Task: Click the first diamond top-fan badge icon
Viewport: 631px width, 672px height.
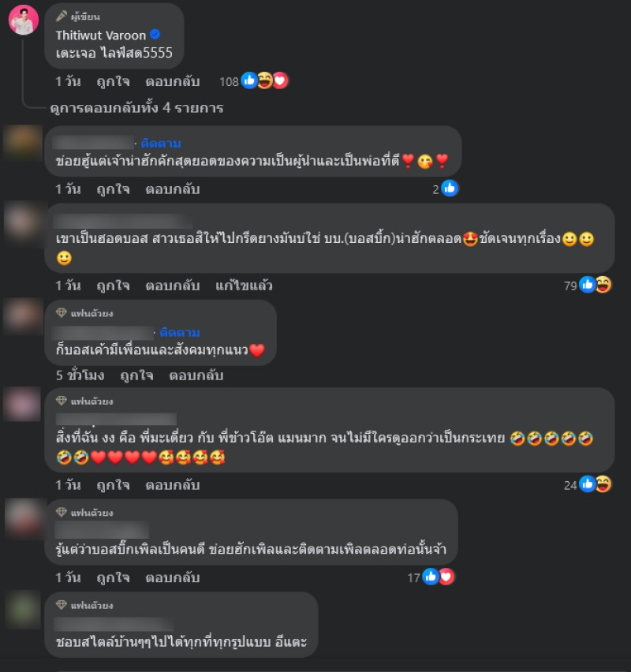Action: 62,313
